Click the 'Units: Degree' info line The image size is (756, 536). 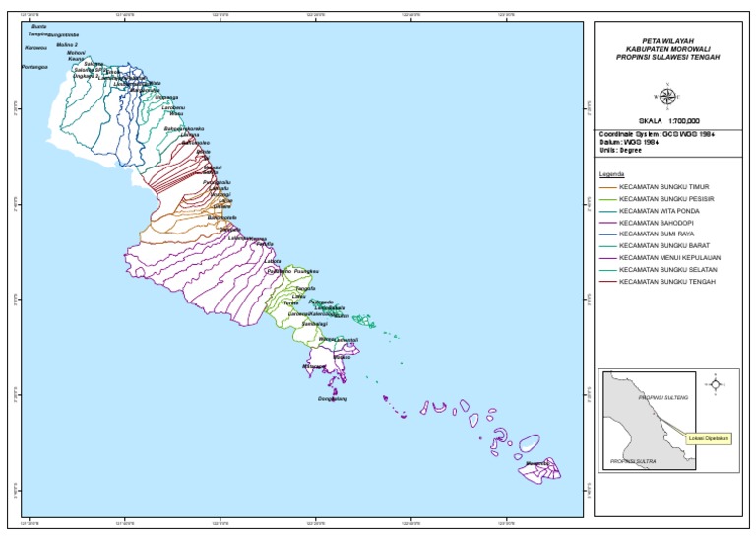[620, 151]
